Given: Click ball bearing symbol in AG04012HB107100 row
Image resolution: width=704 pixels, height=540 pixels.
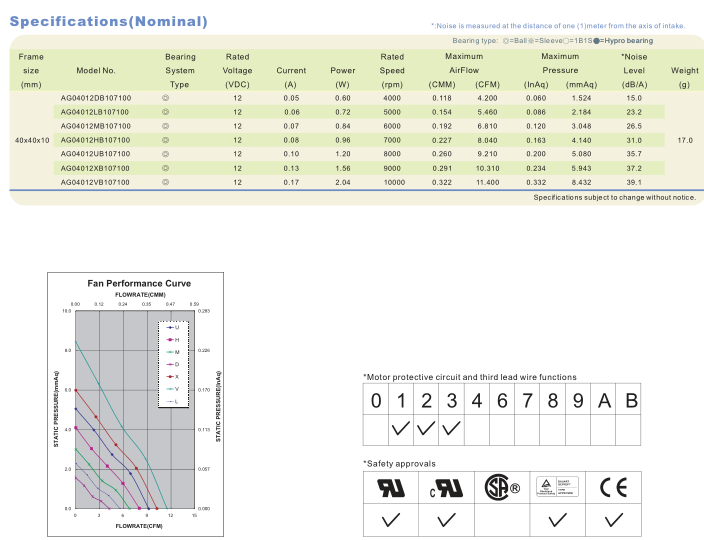Looking at the screenshot, I should point(165,140).
